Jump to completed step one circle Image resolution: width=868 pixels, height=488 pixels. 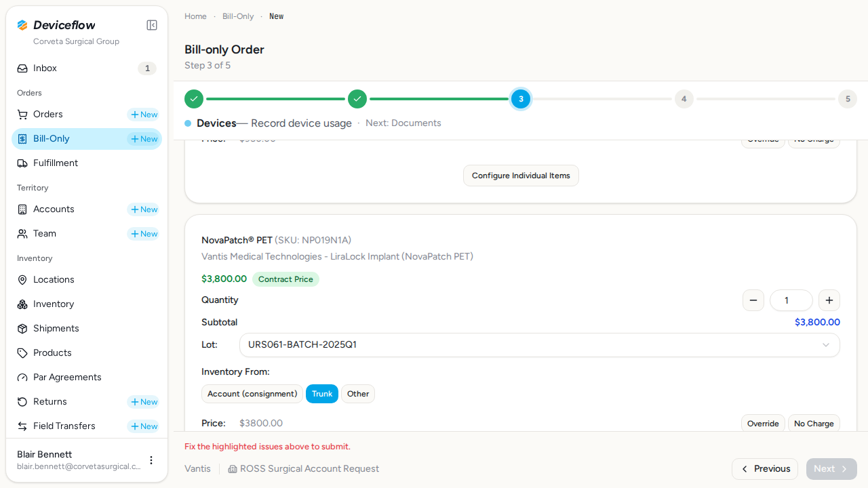194,99
